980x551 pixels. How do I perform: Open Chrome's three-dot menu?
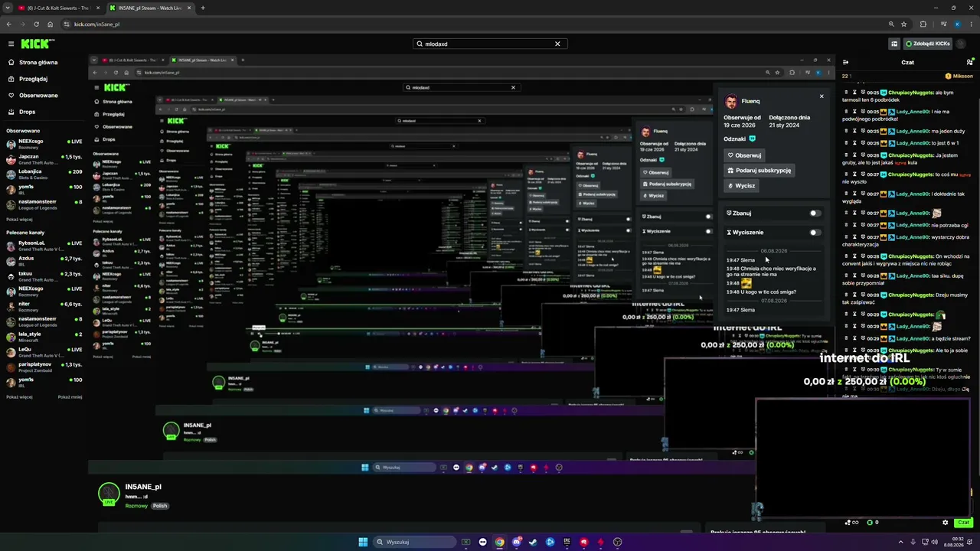(971, 24)
